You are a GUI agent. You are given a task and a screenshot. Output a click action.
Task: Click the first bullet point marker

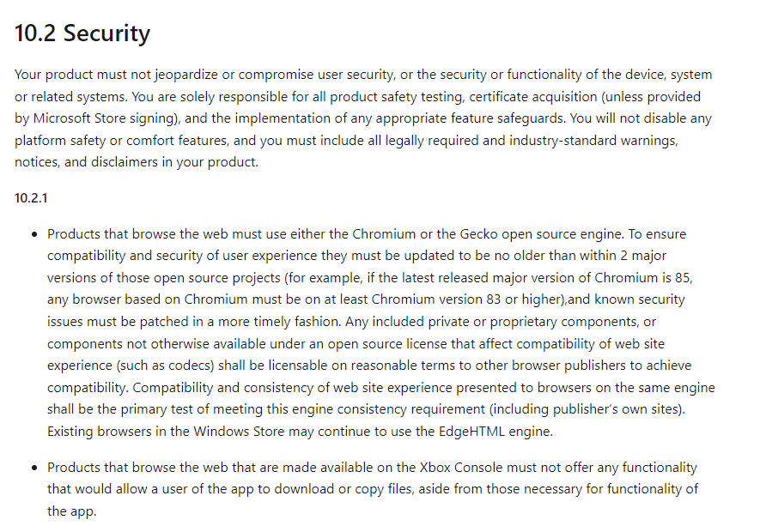(x=34, y=234)
